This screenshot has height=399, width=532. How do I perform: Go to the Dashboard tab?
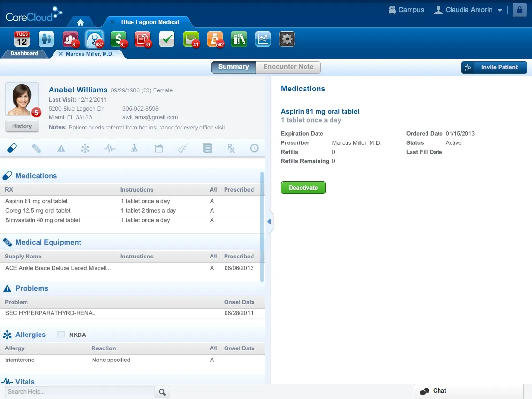[x=24, y=54]
